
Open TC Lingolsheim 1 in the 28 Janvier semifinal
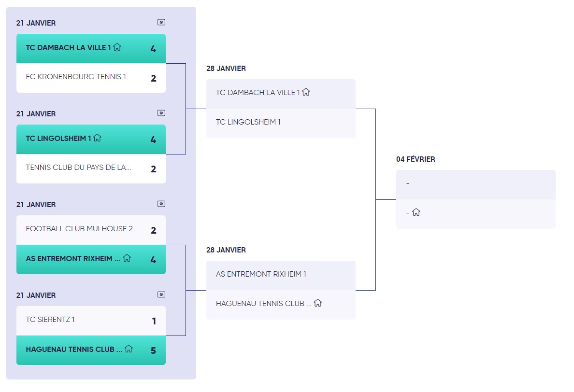248,122
